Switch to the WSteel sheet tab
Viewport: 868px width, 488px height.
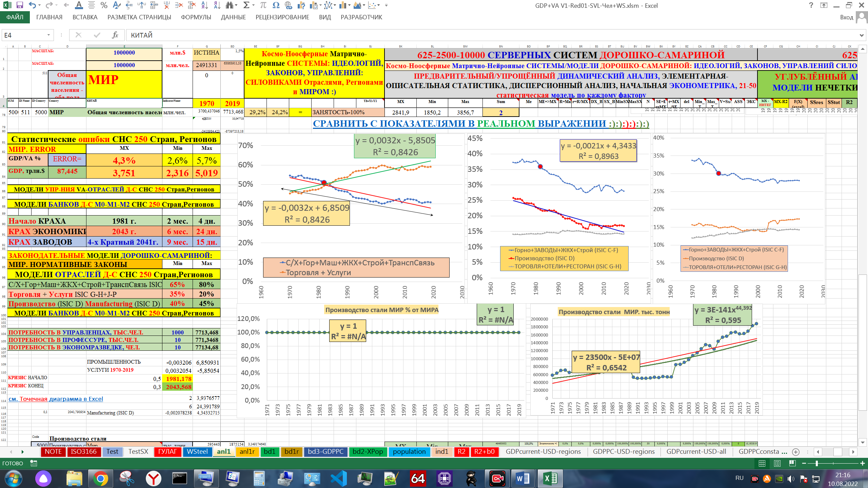197,451
